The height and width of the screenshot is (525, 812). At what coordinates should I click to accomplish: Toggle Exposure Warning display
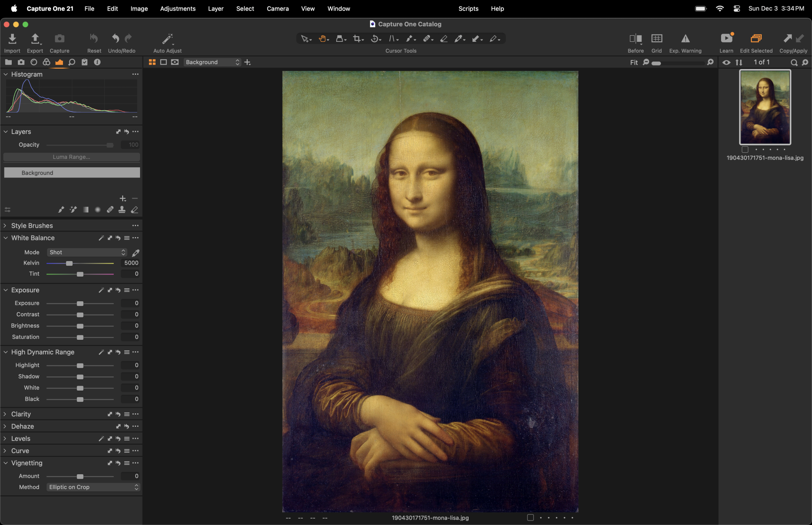pos(685,39)
